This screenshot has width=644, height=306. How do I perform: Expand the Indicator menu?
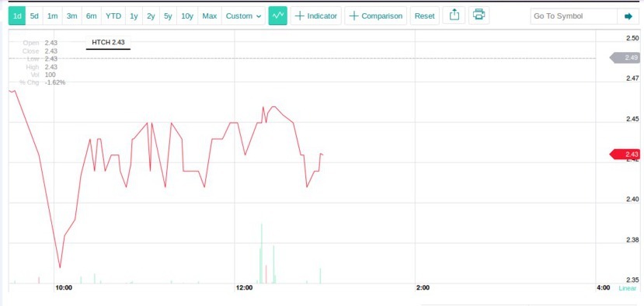coord(316,16)
